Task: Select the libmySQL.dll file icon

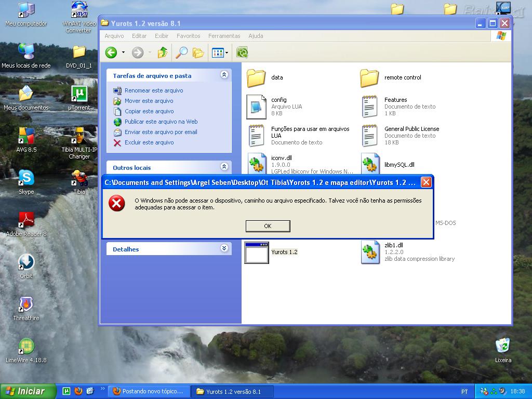Action: (x=370, y=164)
